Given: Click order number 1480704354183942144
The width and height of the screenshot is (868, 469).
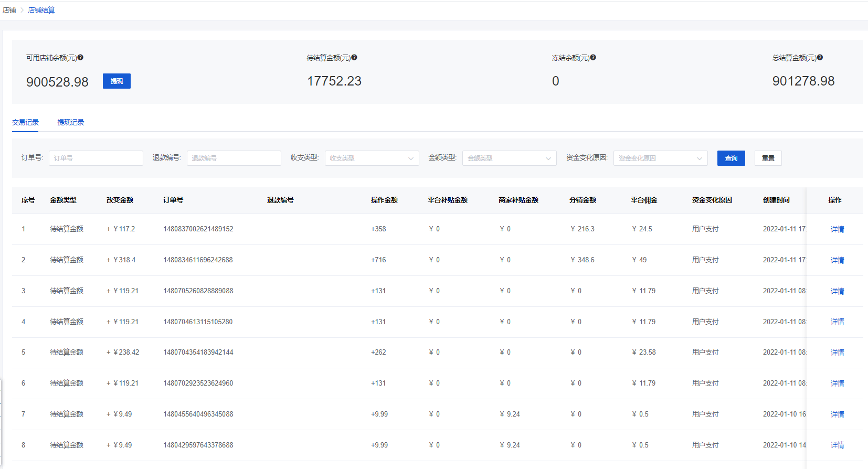Looking at the screenshot, I should pyautogui.click(x=198, y=352).
